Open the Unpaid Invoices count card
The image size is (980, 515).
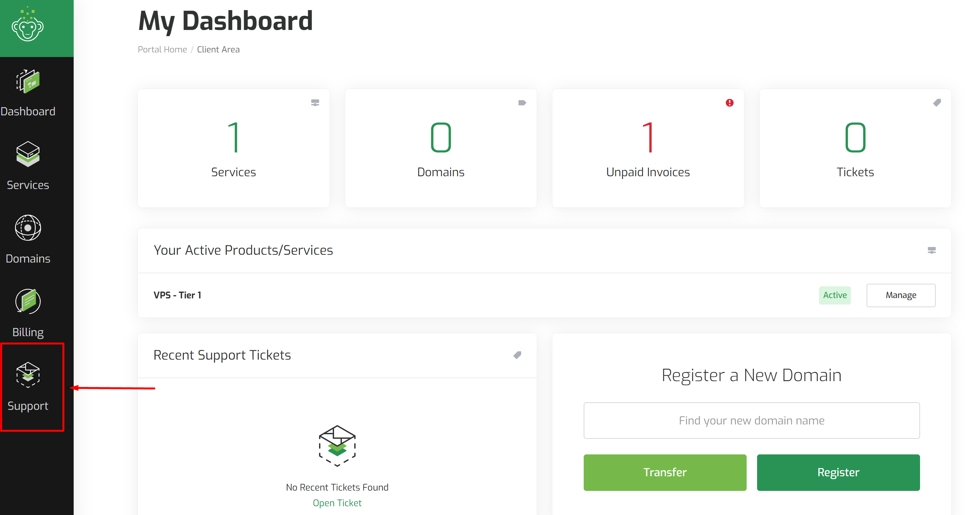pyautogui.click(x=648, y=148)
